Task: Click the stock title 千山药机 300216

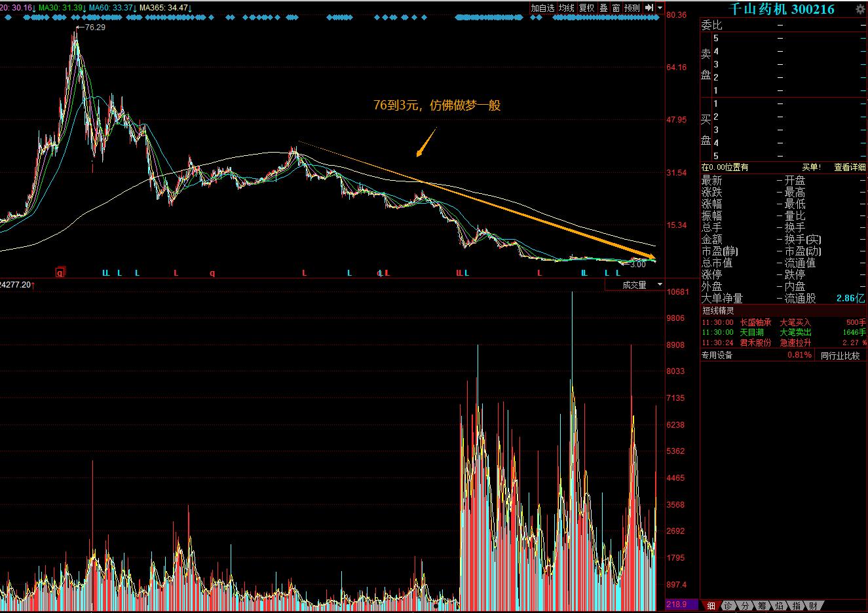Action: coord(781,9)
